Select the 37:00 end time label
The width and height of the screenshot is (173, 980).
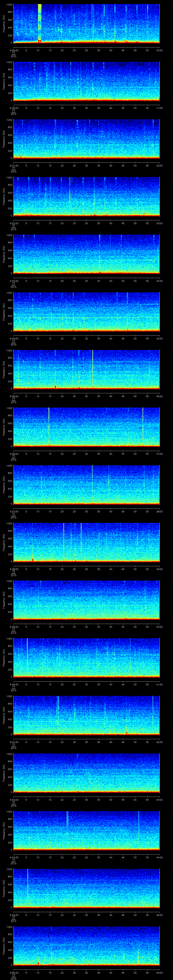tap(160, 454)
